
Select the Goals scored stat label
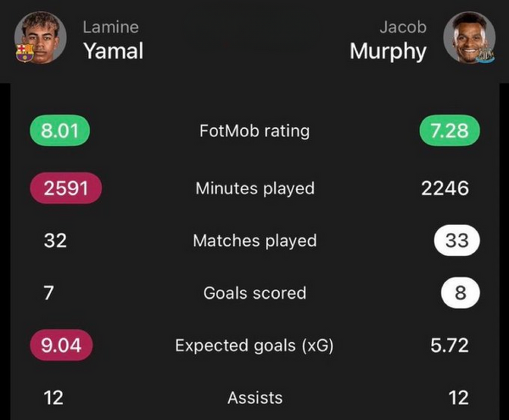255,294
